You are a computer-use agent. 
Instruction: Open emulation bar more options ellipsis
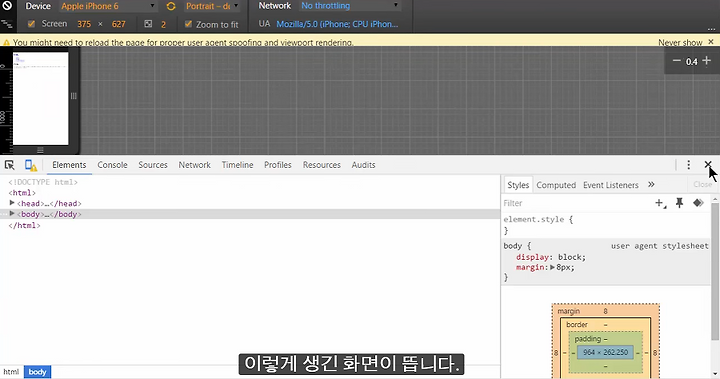[711, 28]
